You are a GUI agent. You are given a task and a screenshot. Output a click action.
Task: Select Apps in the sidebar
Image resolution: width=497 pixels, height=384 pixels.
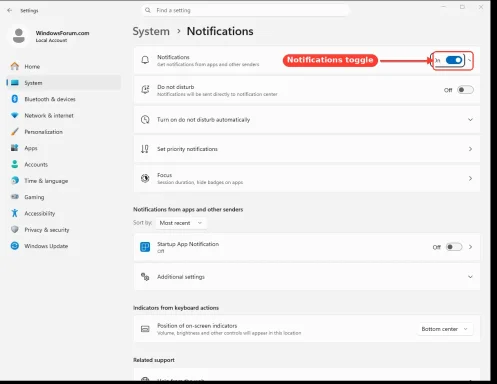tap(63, 148)
